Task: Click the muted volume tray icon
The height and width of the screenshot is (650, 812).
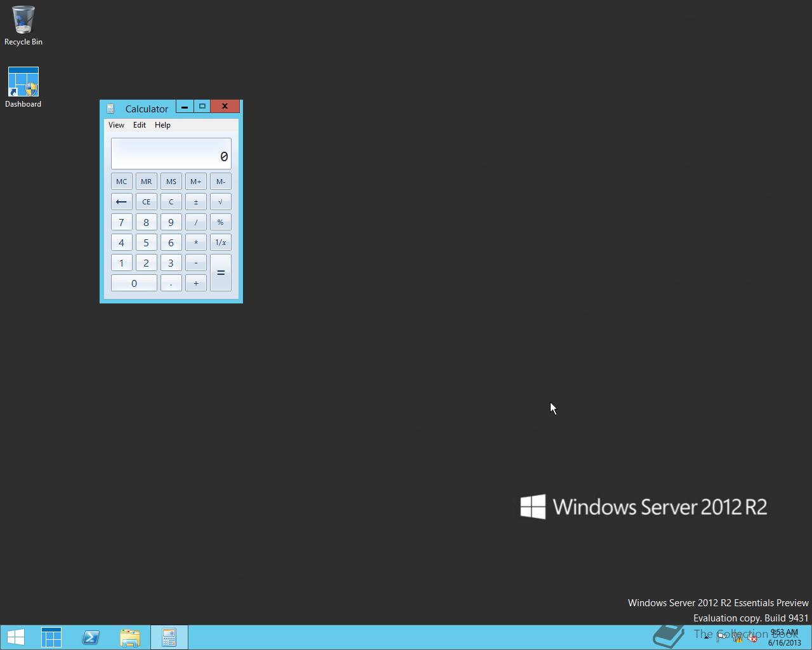Action: [752, 638]
